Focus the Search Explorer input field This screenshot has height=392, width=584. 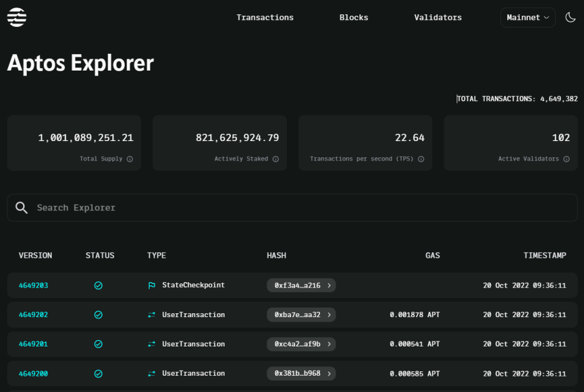(x=293, y=208)
